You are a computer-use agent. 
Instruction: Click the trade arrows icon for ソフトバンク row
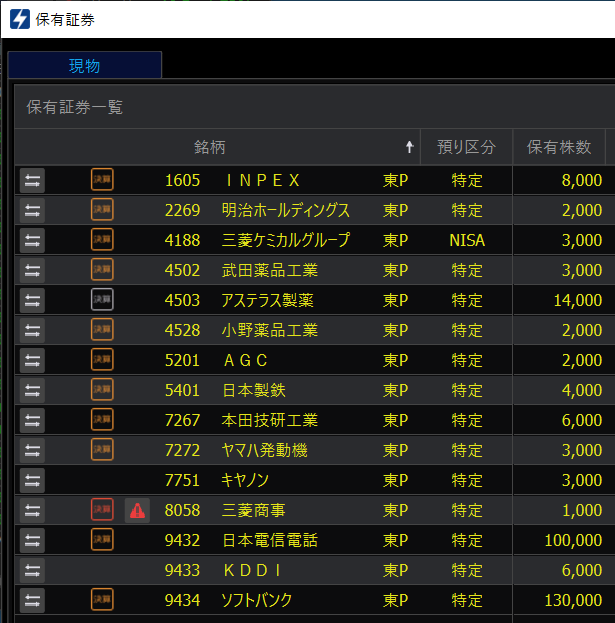pos(32,600)
